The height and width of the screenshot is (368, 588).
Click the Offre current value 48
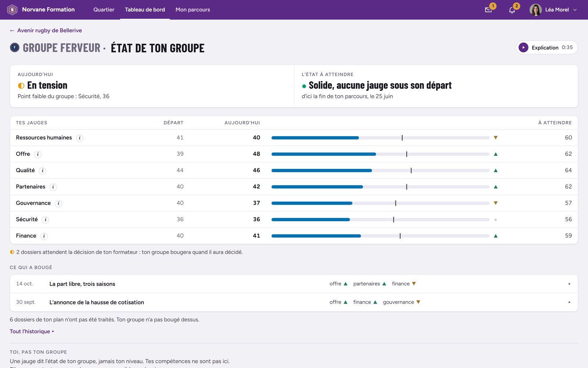[x=257, y=154]
